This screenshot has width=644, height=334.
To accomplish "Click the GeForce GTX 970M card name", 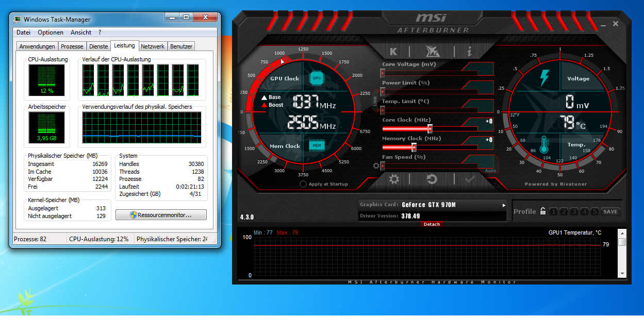I will tap(429, 205).
